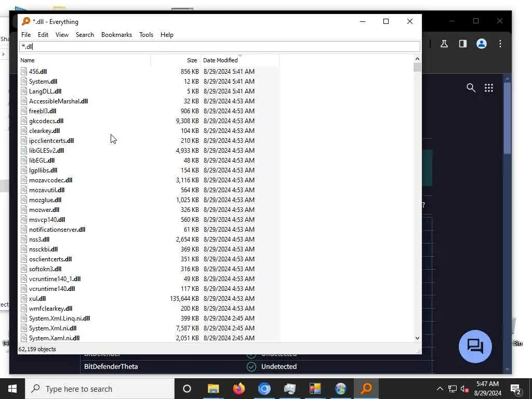Open the Windows Start button

point(12,389)
